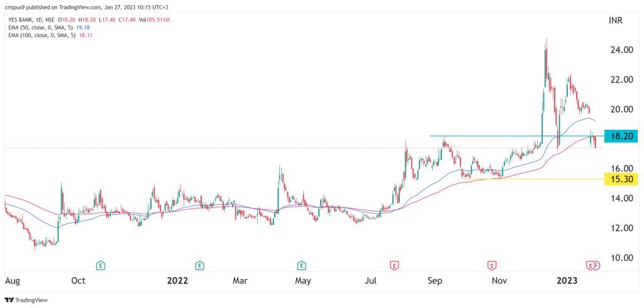Image resolution: width=644 pixels, height=308 pixels.
Task: Click the Oct label on time axis
Action: click(x=78, y=282)
